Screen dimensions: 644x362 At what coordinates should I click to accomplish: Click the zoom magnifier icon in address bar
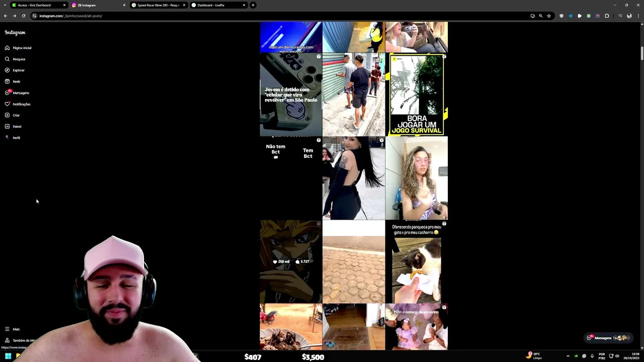point(541,16)
